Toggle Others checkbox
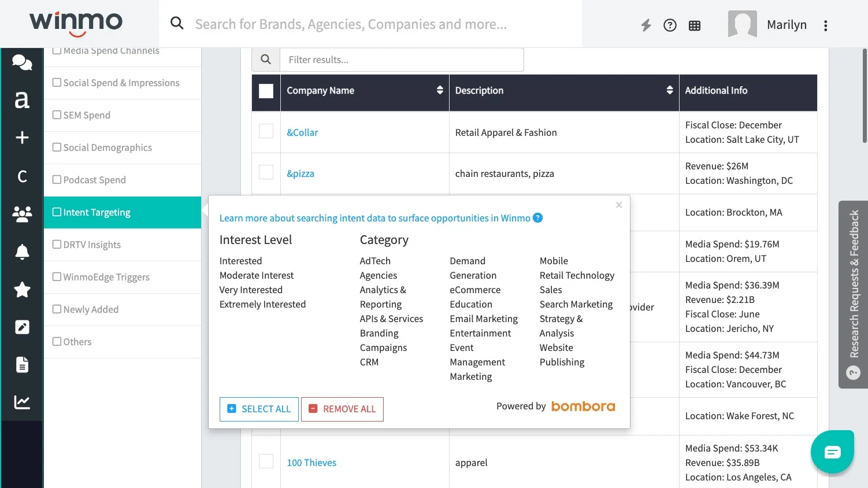This screenshot has height=488, width=868. pos(57,342)
